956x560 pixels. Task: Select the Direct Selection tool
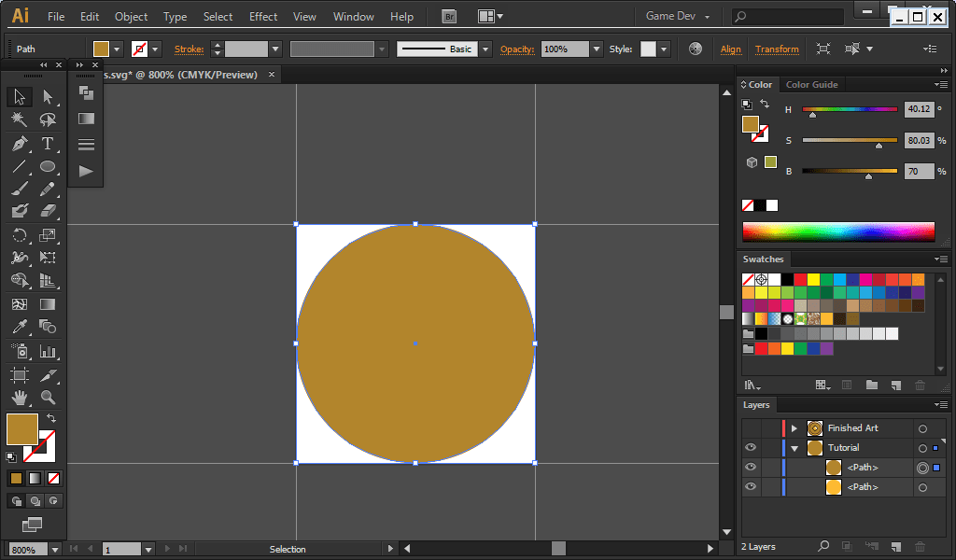point(47,96)
